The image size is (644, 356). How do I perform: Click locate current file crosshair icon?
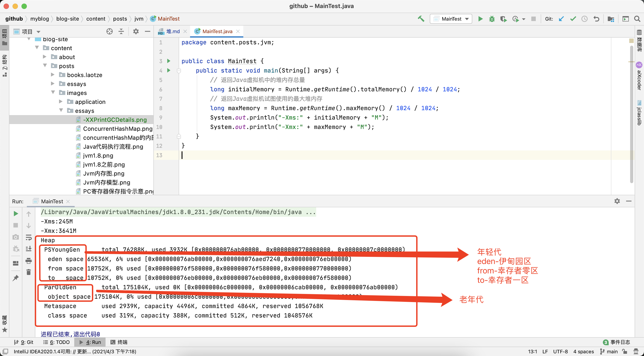[109, 31]
